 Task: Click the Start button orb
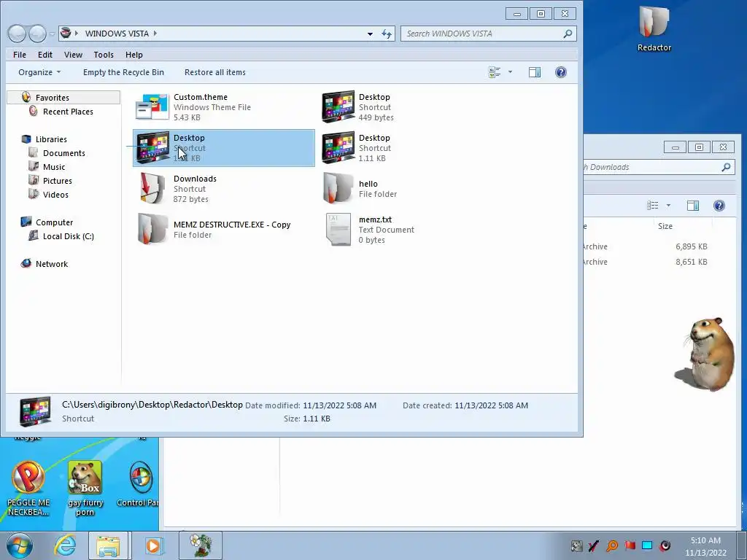click(x=20, y=545)
